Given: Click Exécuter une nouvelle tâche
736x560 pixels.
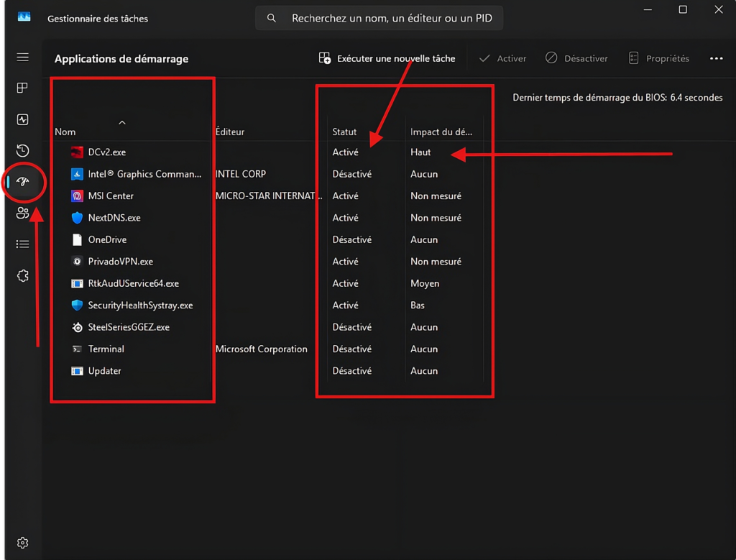Looking at the screenshot, I should coord(387,58).
